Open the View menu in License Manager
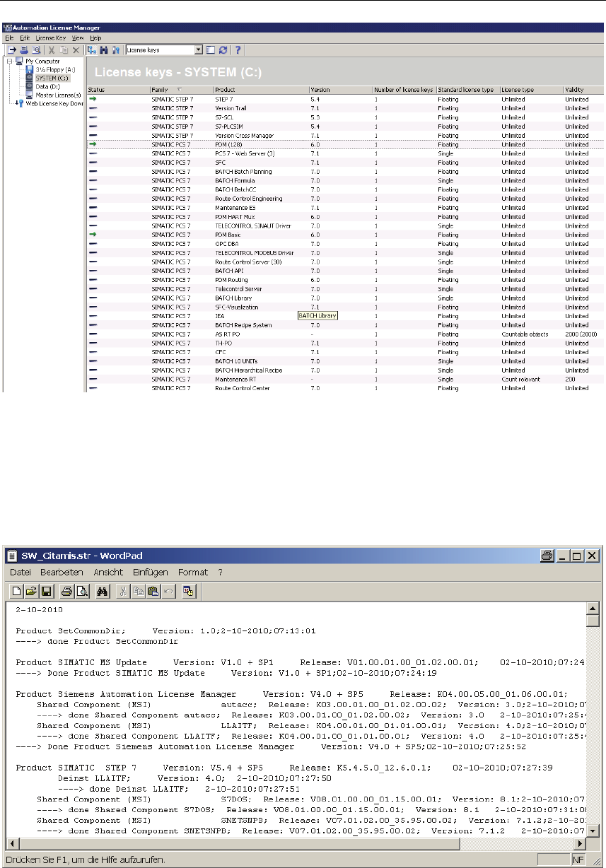This screenshot has height=868, width=606. 77,37
